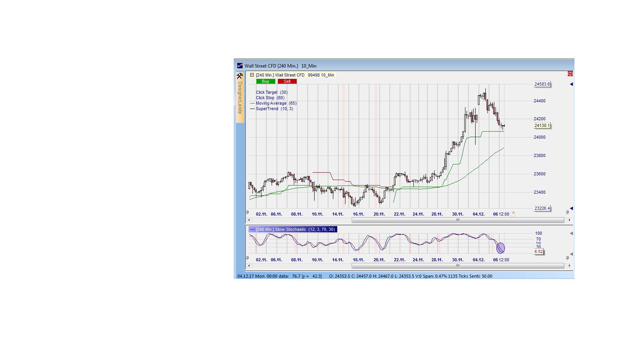The image size is (628, 364).
Task: Click the arrow marker beside the 24583.6 price label
Action: point(571,84)
